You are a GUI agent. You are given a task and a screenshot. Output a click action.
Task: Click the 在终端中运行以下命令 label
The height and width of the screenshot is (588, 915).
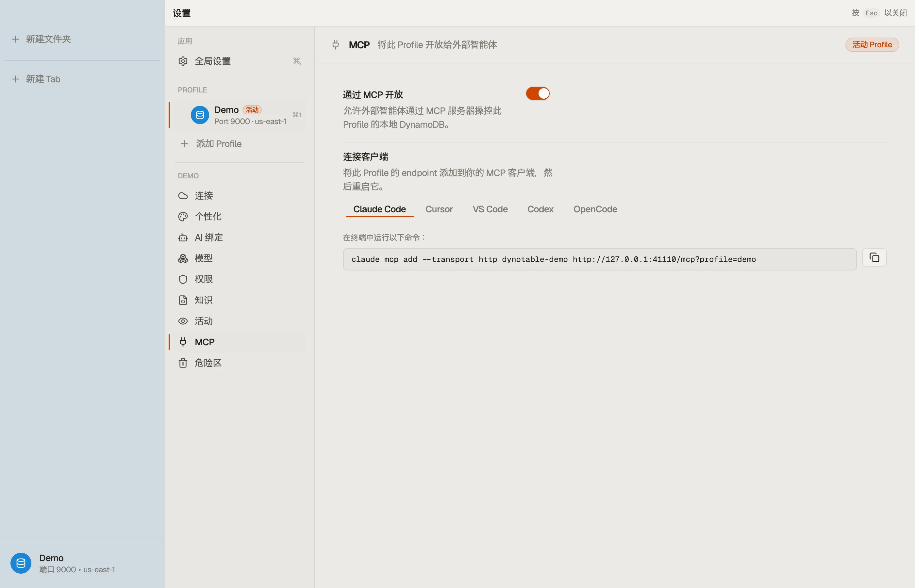tap(385, 237)
